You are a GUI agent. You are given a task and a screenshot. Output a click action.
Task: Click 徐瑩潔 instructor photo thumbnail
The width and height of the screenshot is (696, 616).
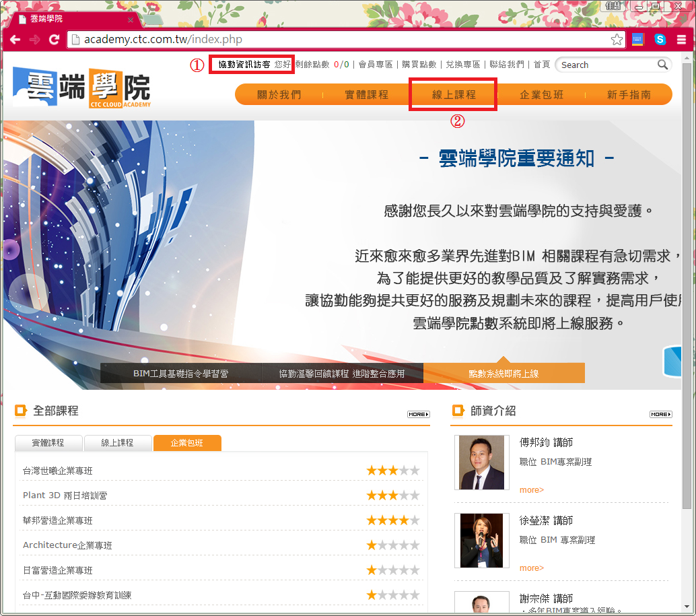(481, 540)
